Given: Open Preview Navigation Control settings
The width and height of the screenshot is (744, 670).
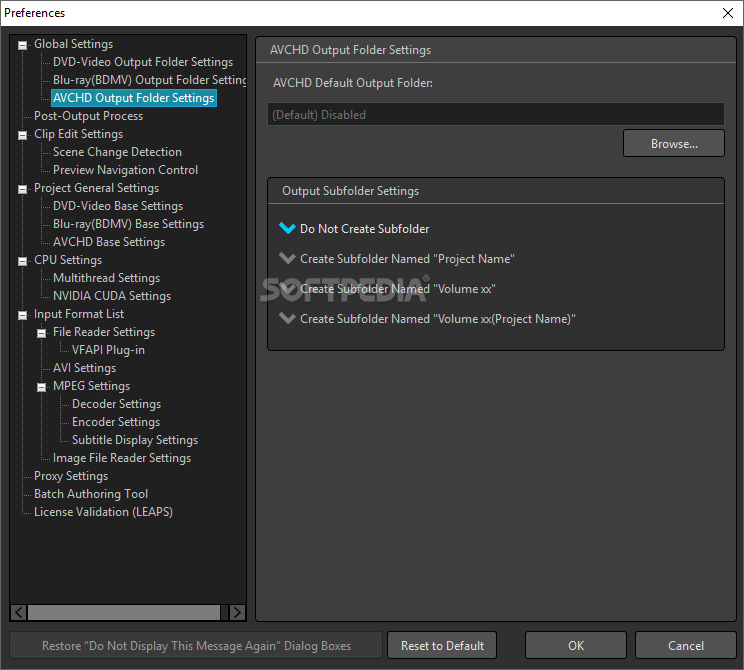Looking at the screenshot, I should pyautogui.click(x=125, y=170).
